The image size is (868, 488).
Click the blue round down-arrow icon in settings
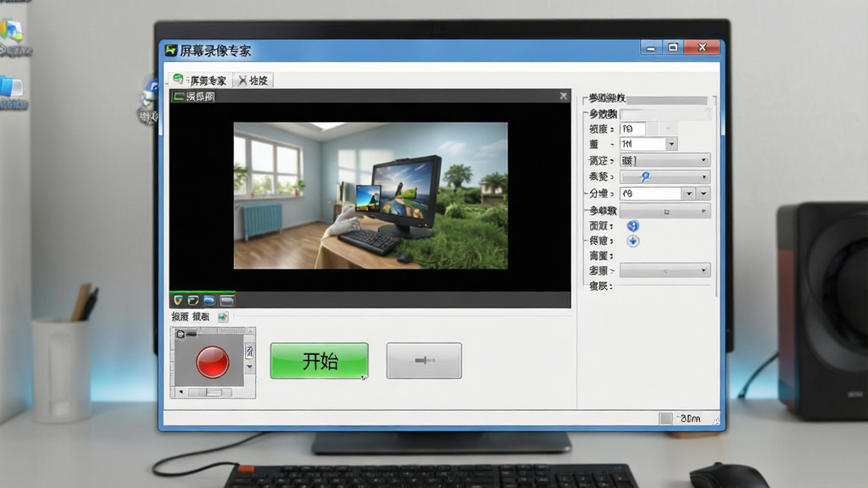[x=632, y=241]
